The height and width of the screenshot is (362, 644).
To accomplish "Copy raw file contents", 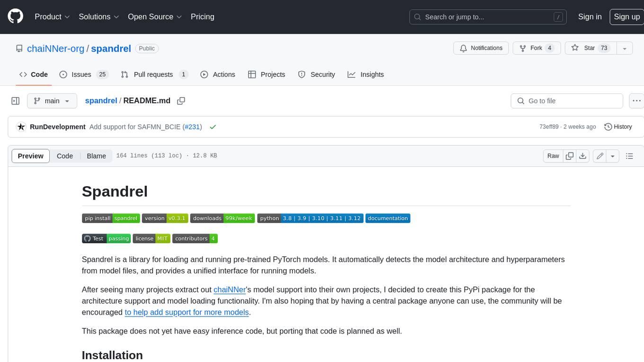I will [570, 156].
